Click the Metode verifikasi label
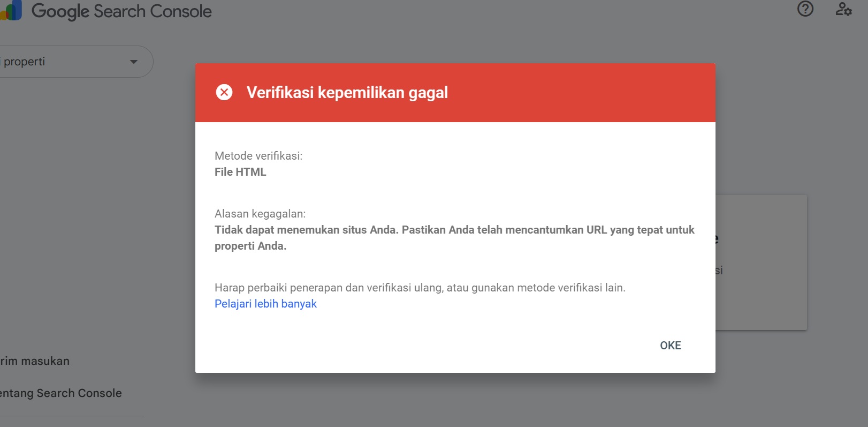 (x=258, y=156)
